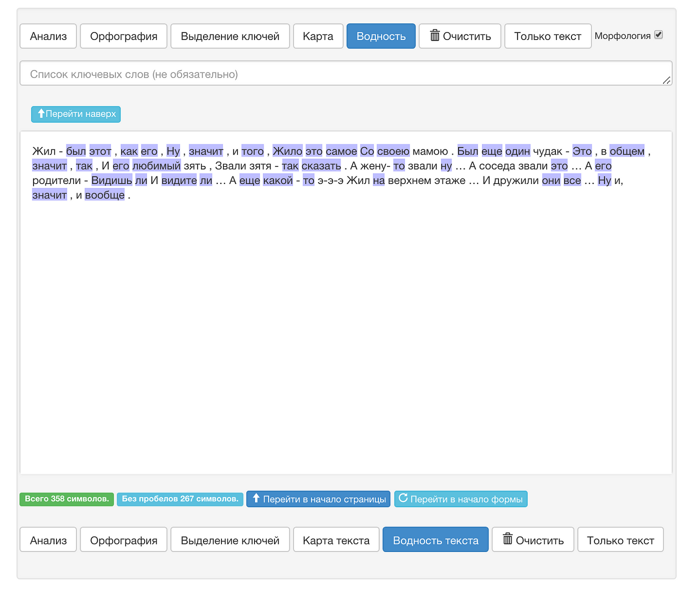Click highlighted word 'общем' in text
The height and width of the screenshot is (590, 700).
point(627,151)
